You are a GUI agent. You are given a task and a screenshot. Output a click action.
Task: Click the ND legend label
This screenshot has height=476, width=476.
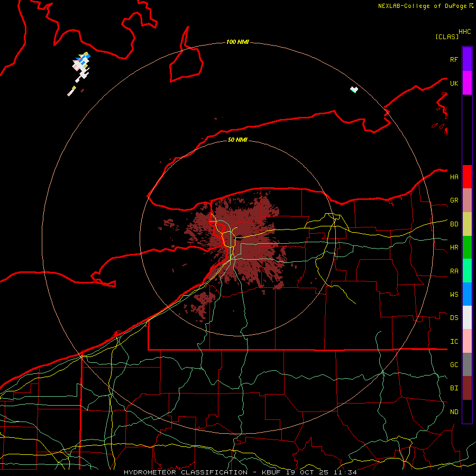(454, 412)
